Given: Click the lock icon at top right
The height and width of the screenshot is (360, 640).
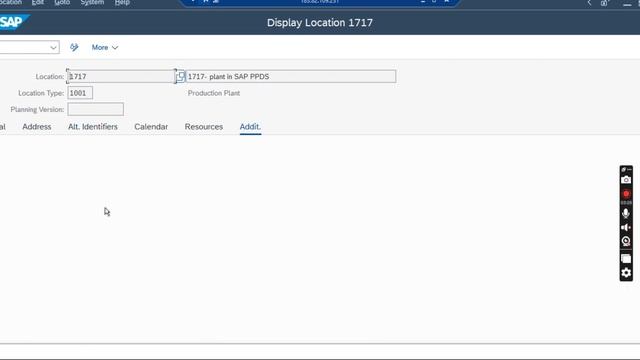Looking at the screenshot, I should [x=604, y=3].
